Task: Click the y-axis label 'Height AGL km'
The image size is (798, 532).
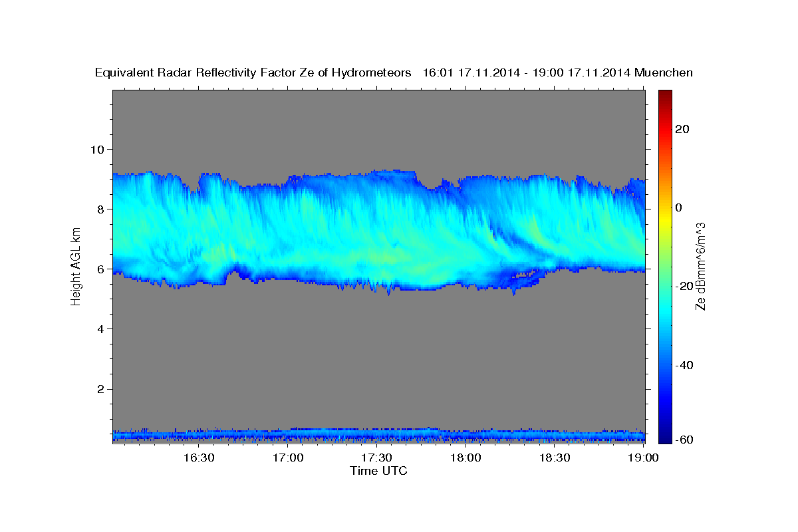Action: (x=76, y=267)
